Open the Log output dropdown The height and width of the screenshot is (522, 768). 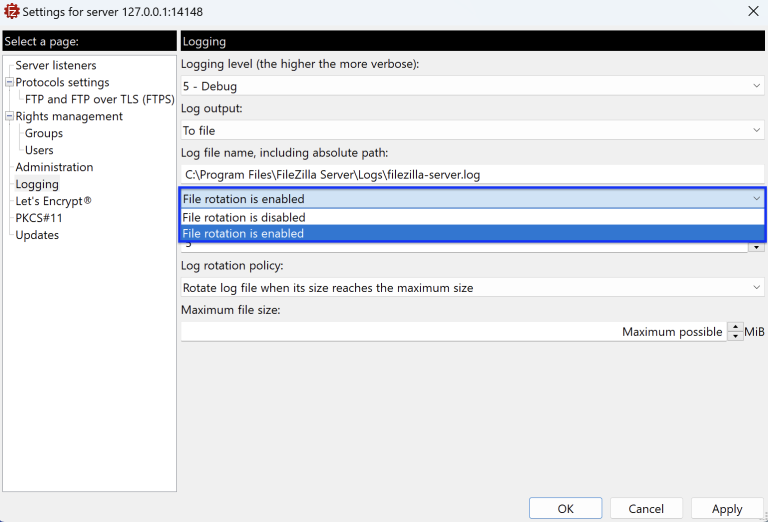[472, 131]
